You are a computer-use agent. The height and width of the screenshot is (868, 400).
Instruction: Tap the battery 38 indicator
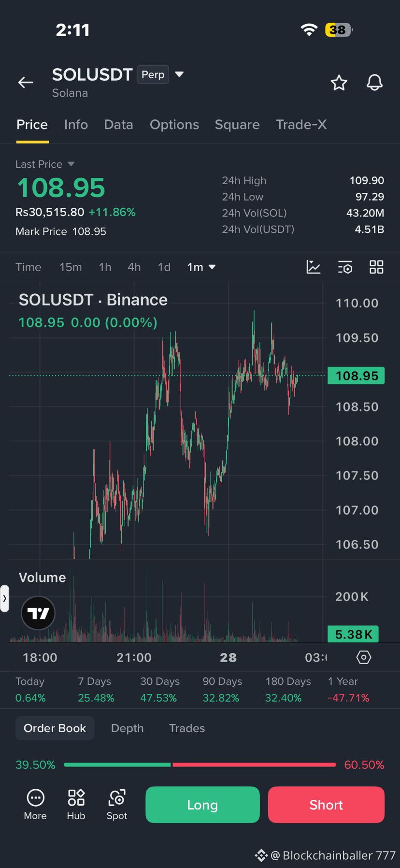coord(339,30)
